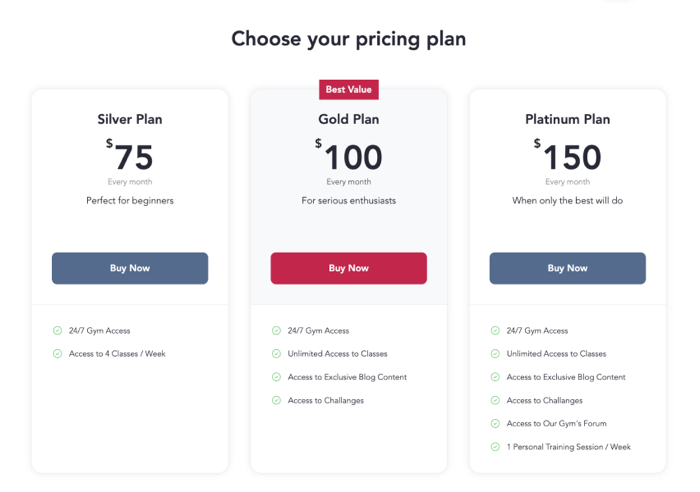Viewport: 700px width, 492px height.
Task: Click Platinum plan Access to Challanges checkmark
Action: 495,400
